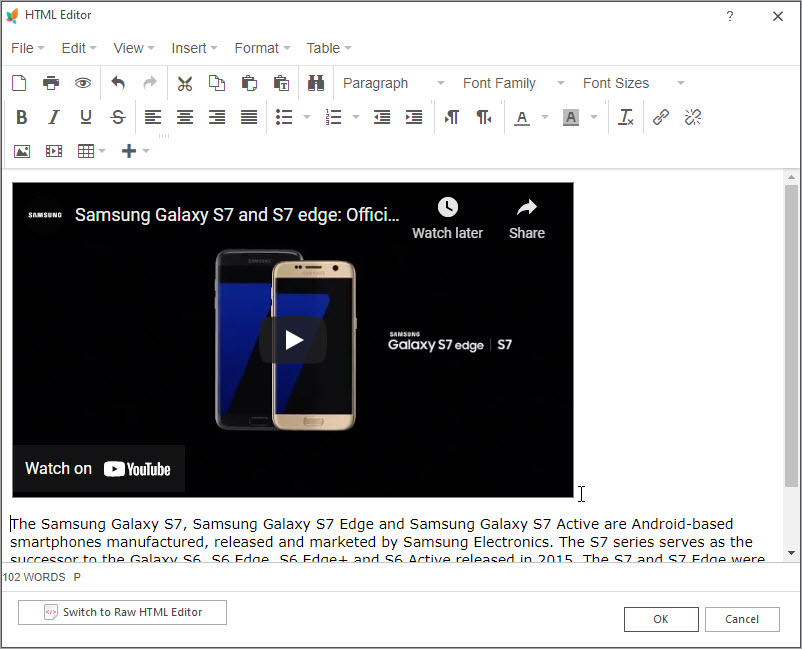802x649 pixels.
Task: Apply the text color button
Action: (522, 118)
